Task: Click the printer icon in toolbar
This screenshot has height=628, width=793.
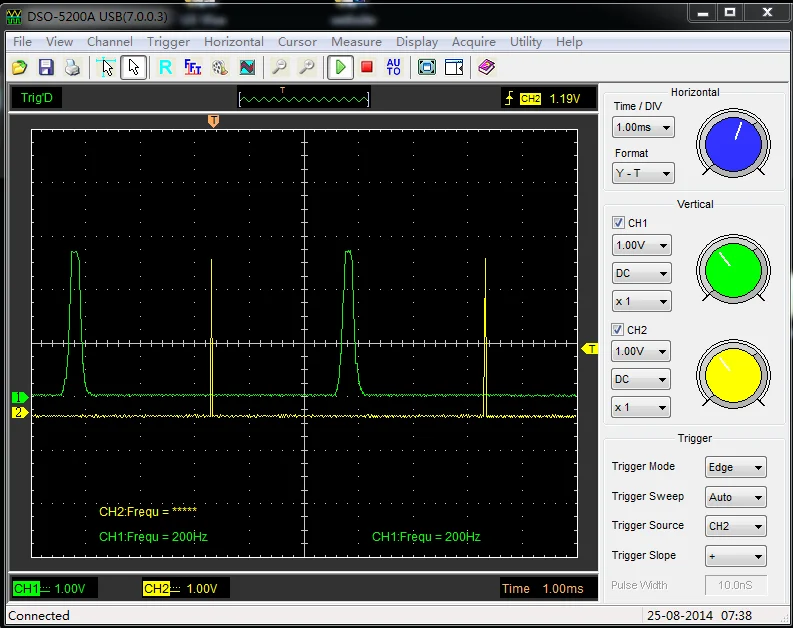Action: point(72,67)
